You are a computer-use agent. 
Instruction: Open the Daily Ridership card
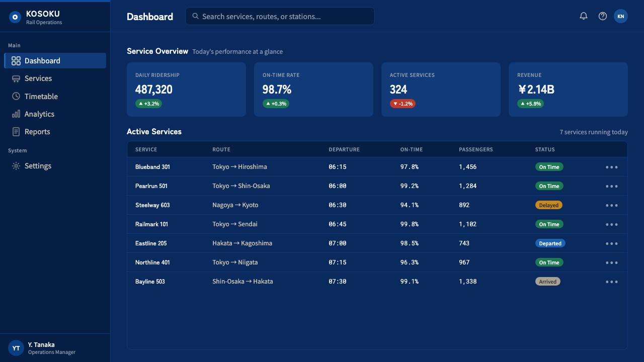pos(186,89)
